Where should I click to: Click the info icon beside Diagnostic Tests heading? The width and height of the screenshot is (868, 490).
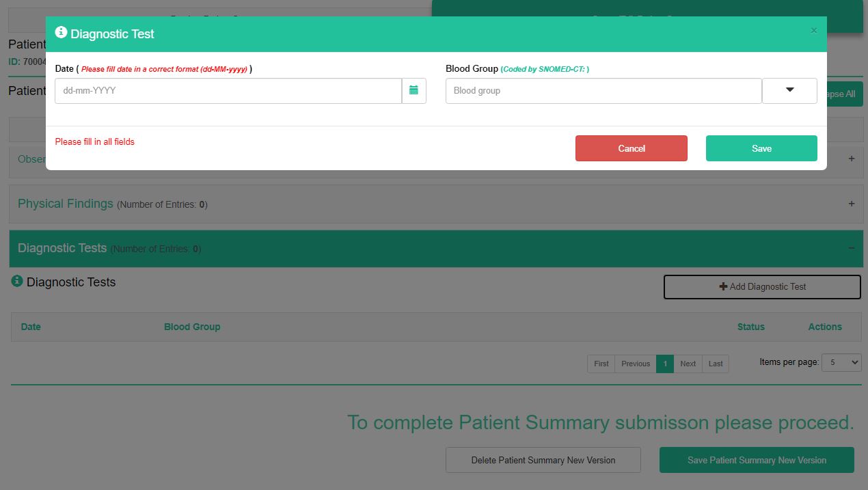tap(17, 282)
